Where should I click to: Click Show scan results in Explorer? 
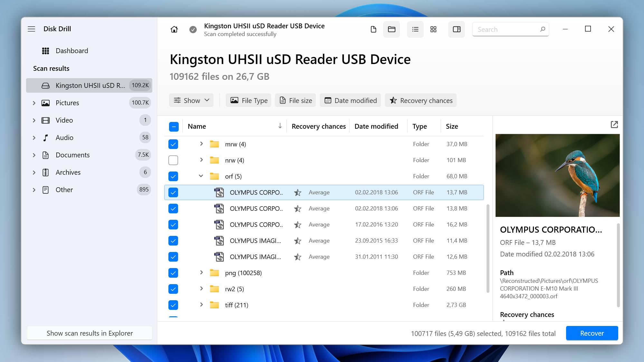coord(90,333)
